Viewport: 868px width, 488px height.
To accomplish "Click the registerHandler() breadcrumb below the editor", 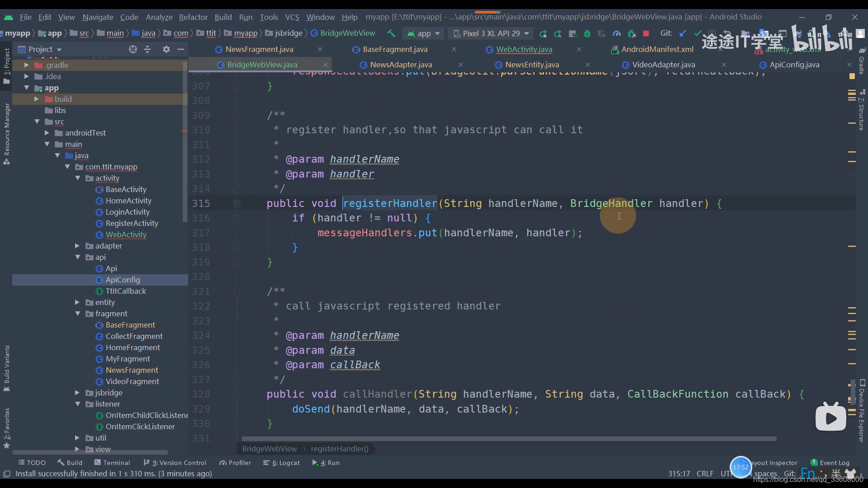I will pos(340,449).
